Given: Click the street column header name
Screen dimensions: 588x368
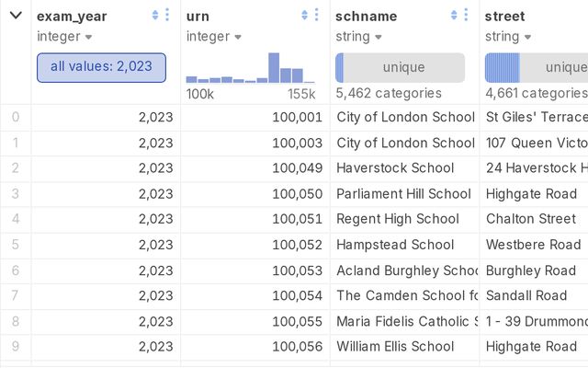Looking at the screenshot, I should [504, 16].
